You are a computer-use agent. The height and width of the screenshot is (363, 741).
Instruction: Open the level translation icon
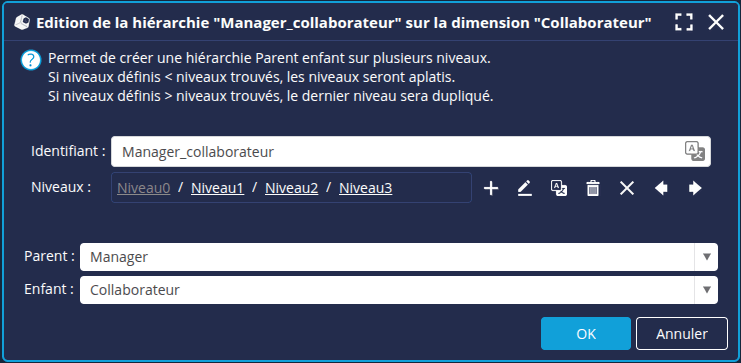point(559,189)
